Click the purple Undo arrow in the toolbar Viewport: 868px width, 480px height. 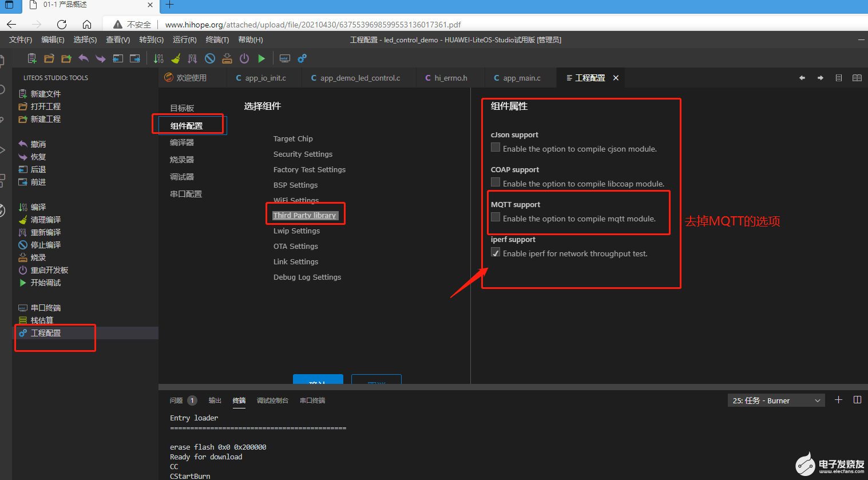[84, 58]
